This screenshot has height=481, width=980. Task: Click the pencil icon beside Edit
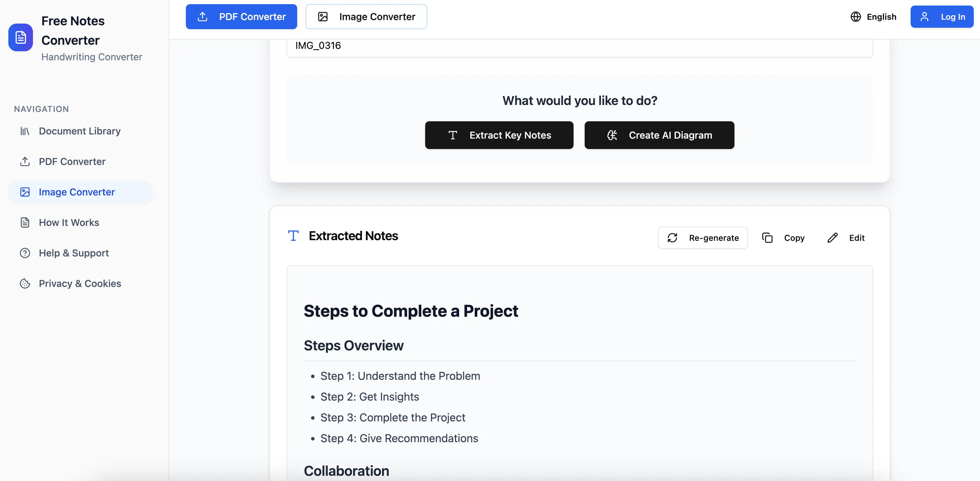pyautogui.click(x=832, y=238)
